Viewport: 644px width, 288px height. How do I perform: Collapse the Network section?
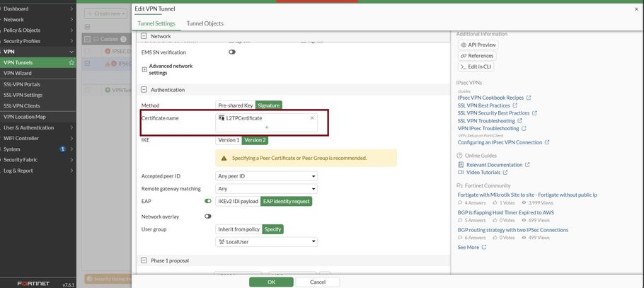pos(144,36)
